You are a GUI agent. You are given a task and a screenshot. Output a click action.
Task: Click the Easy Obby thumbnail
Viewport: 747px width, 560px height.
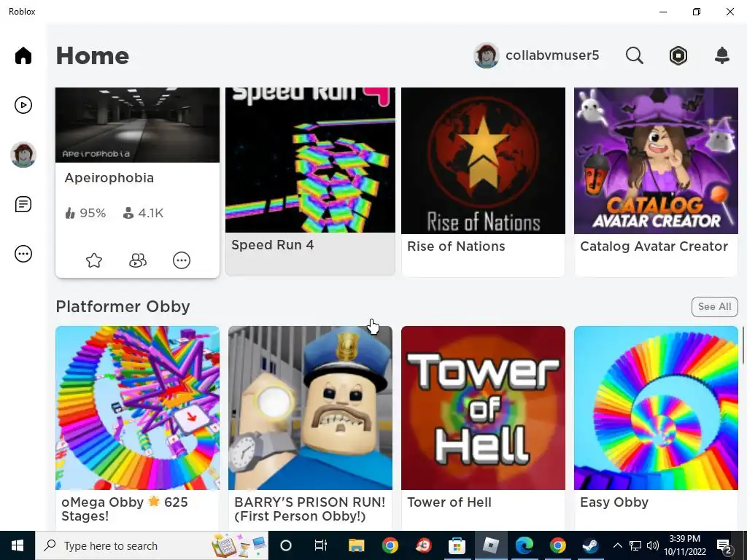[x=656, y=408]
